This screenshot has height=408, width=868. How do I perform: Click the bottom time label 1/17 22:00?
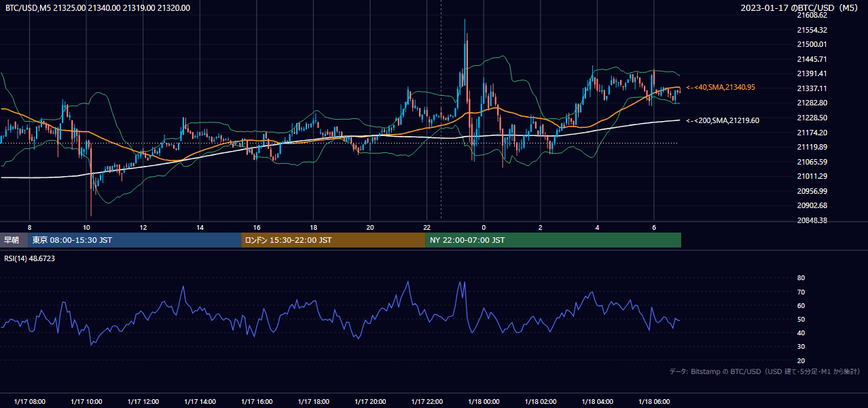tap(427, 402)
